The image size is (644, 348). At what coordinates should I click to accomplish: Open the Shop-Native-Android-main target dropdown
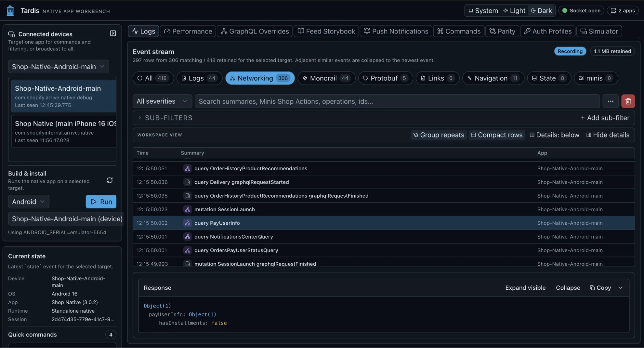(x=58, y=67)
